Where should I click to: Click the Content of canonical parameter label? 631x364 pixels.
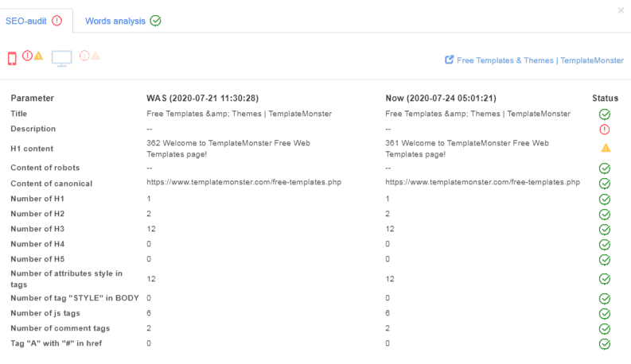[52, 184]
